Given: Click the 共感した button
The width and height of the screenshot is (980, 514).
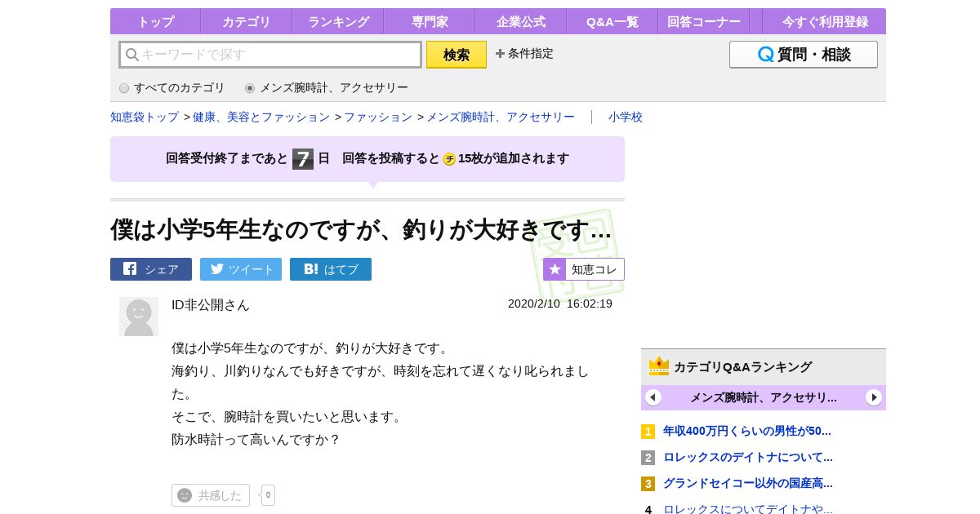Looking at the screenshot, I should point(211,495).
